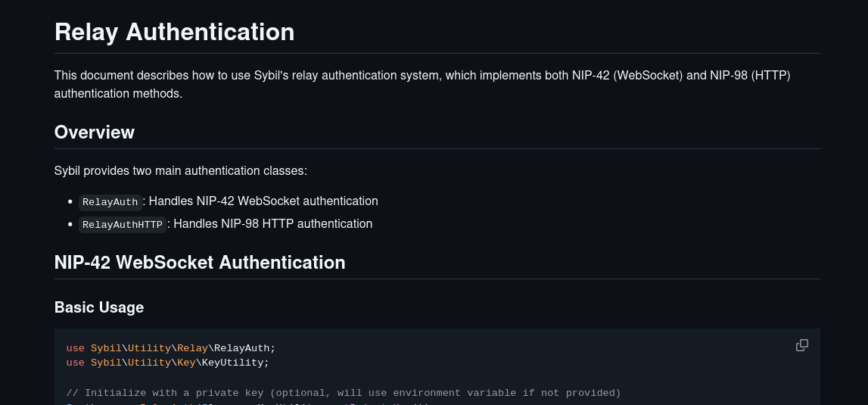Image resolution: width=868 pixels, height=405 pixels.
Task: Select code line "use Sybil\Utility\Key\KeyUtility;"
Action: pos(168,363)
